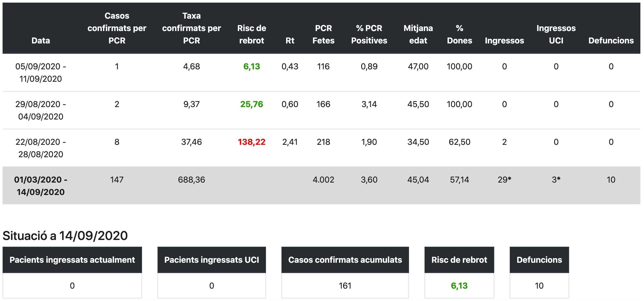Viewport: 644px width, 301px height.
Task: Click the Casos confirmats acumulats value 161
Action: [345, 286]
